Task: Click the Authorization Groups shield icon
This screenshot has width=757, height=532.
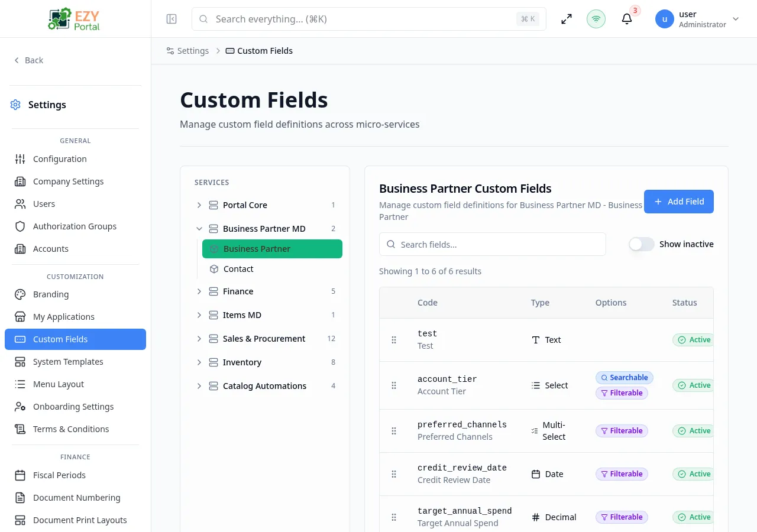Action: click(x=20, y=226)
